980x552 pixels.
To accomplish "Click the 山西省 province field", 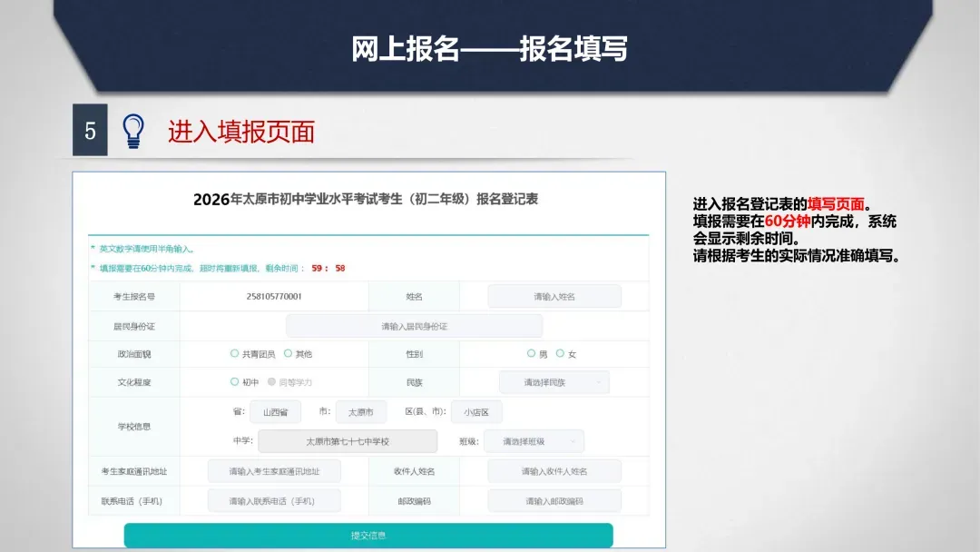I will coord(275,412).
